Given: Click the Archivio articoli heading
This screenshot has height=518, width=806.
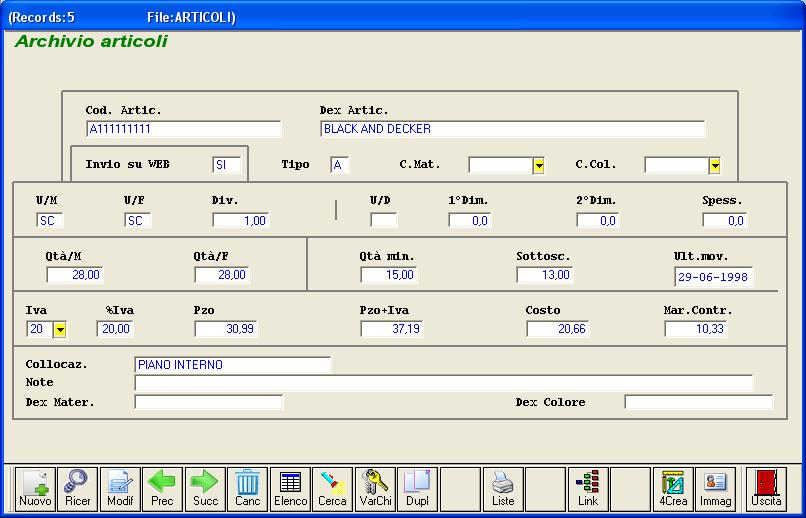Looking at the screenshot, I should tap(91, 41).
